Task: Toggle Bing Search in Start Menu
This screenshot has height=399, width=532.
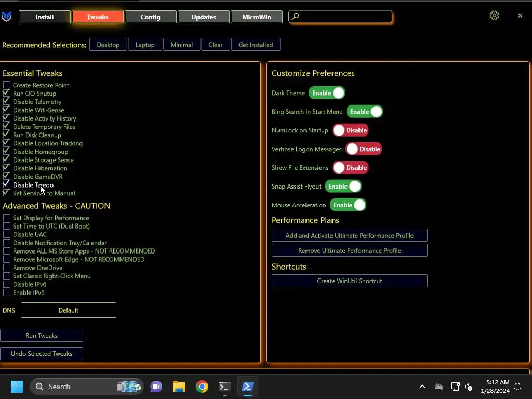Action: click(364, 112)
